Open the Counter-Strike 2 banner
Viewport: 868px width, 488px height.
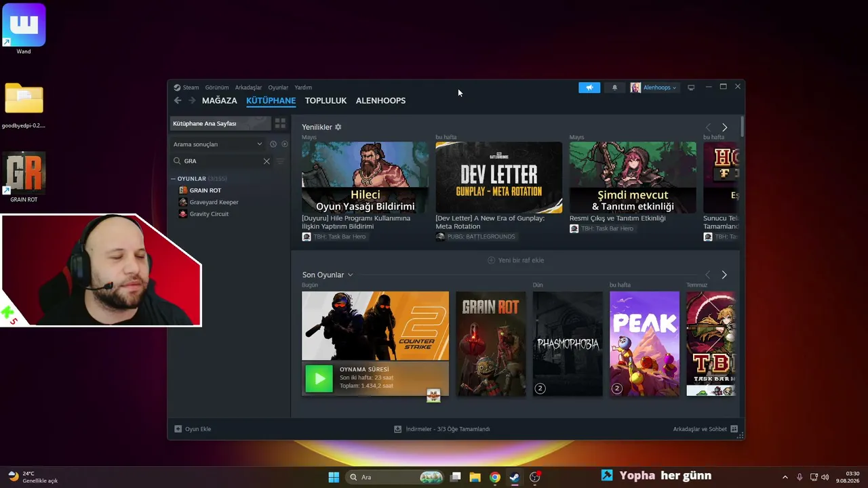point(375,326)
